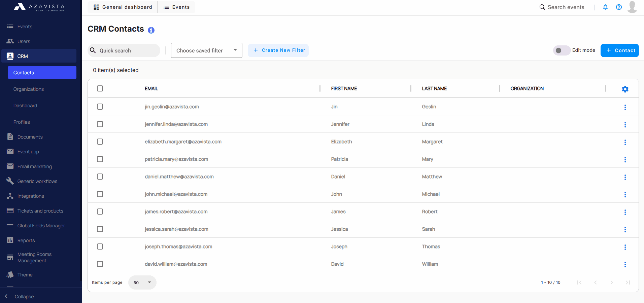
Task: Open Meeting Rooms Management in sidebar
Action: [39, 258]
